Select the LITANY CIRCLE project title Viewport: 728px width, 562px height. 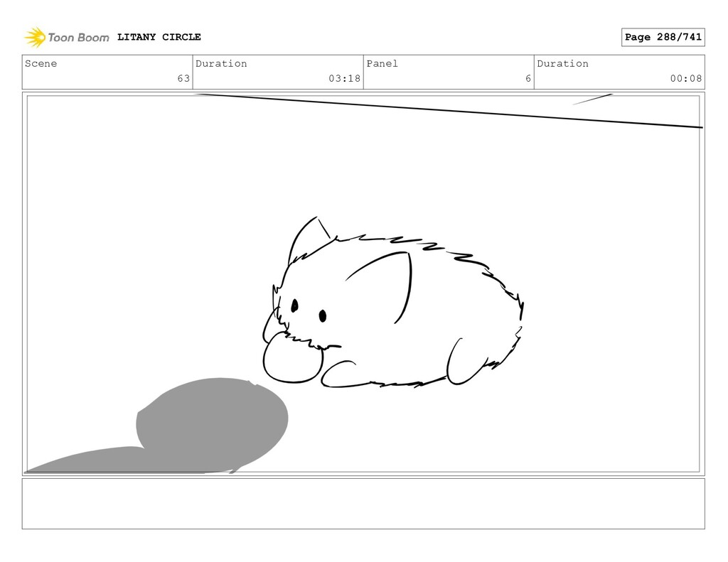[159, 37]
